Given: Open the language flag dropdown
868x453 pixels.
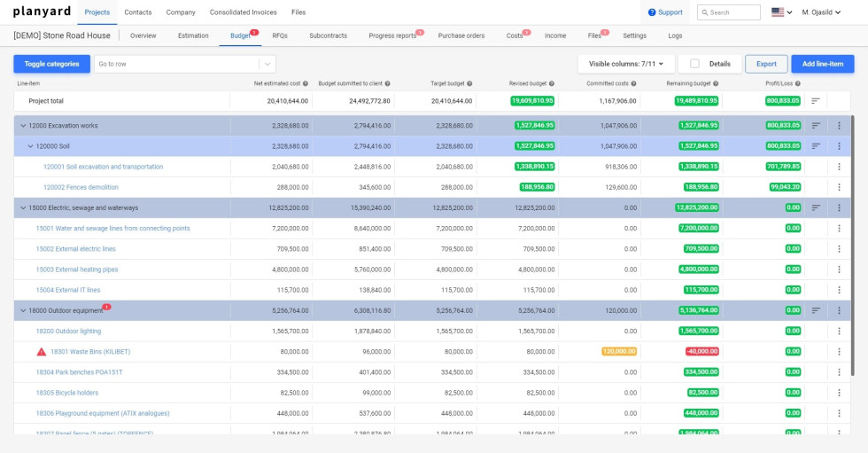Looking at the screenshot, I should [x=782, y=12].
